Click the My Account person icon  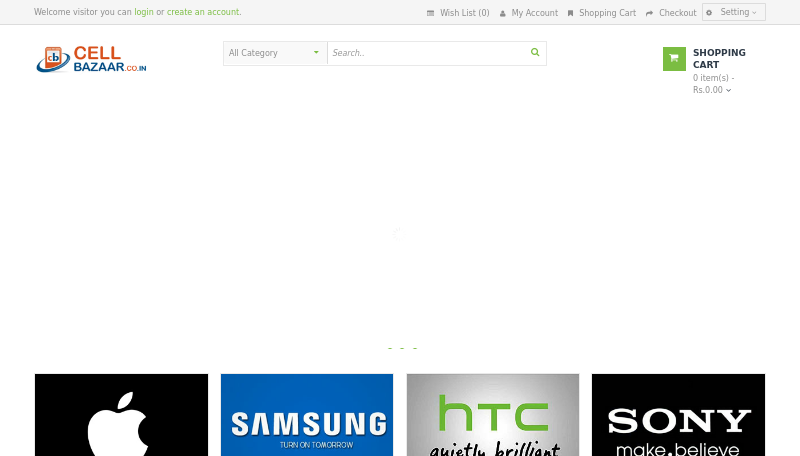[x=503, y=13]
